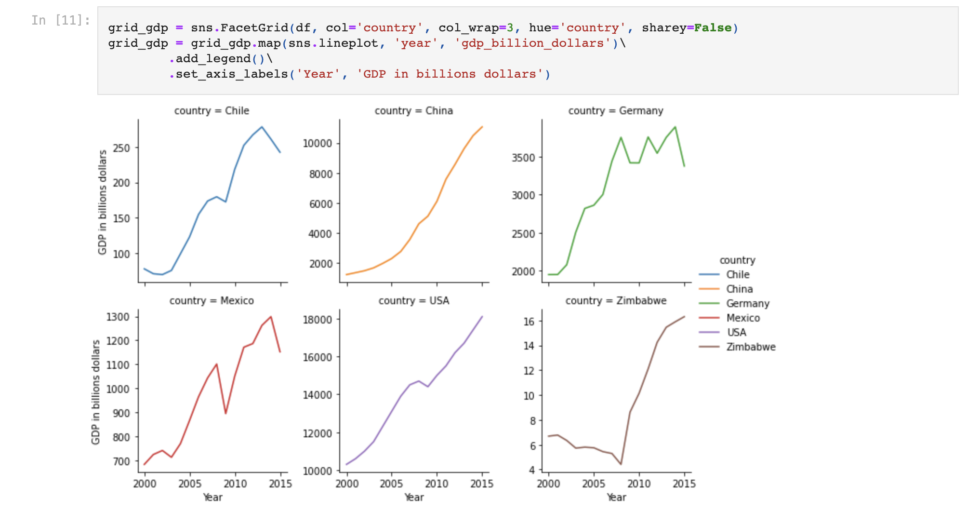Click the 'country = Chile' subplot title
980x512 pixels.
click(x=212, y=110)
